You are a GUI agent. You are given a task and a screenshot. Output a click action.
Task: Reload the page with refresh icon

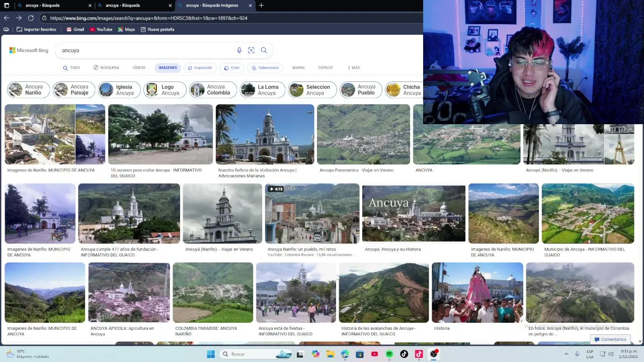click(x=31, y=18)
